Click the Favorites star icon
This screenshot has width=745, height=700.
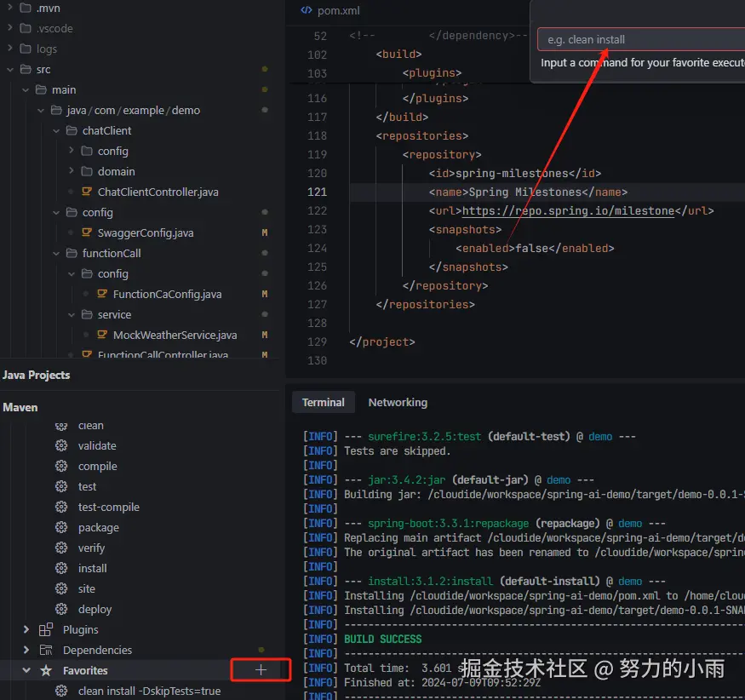pyautogui.click(x=46, y=670)
